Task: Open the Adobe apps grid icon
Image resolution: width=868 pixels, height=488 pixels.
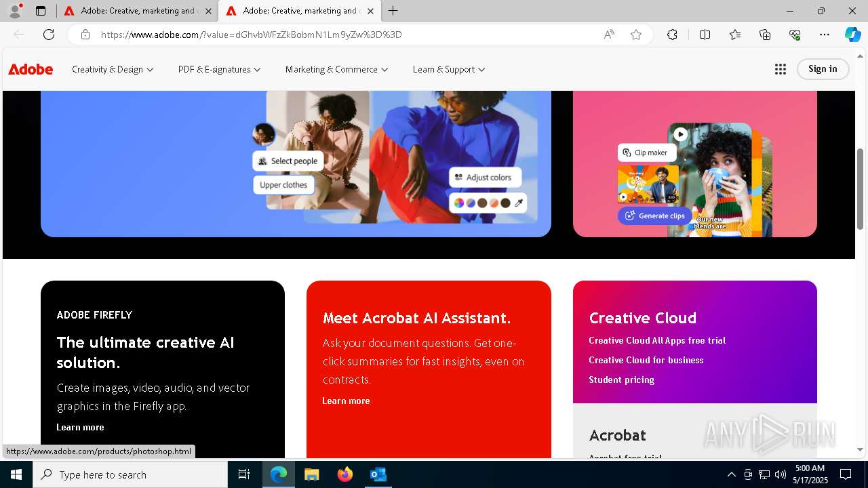Action: pyautogui.click(x=781, y=69)
